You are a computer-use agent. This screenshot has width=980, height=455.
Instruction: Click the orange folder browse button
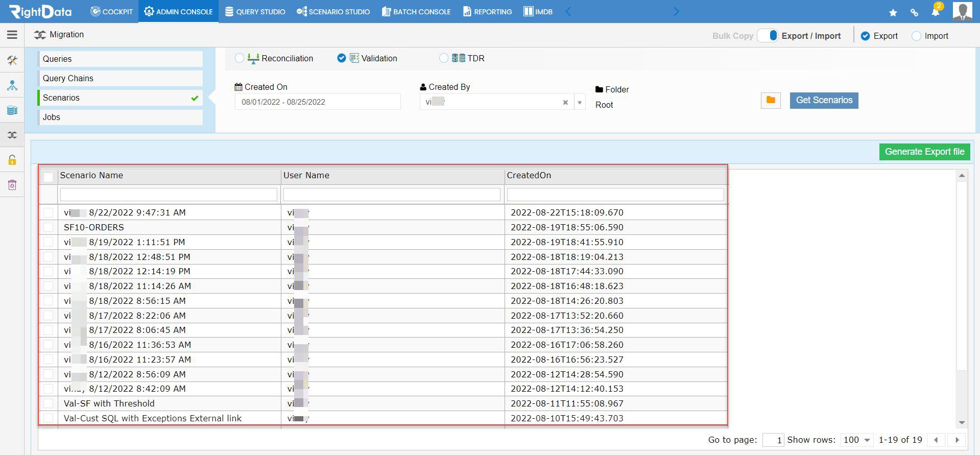[771, 100]
